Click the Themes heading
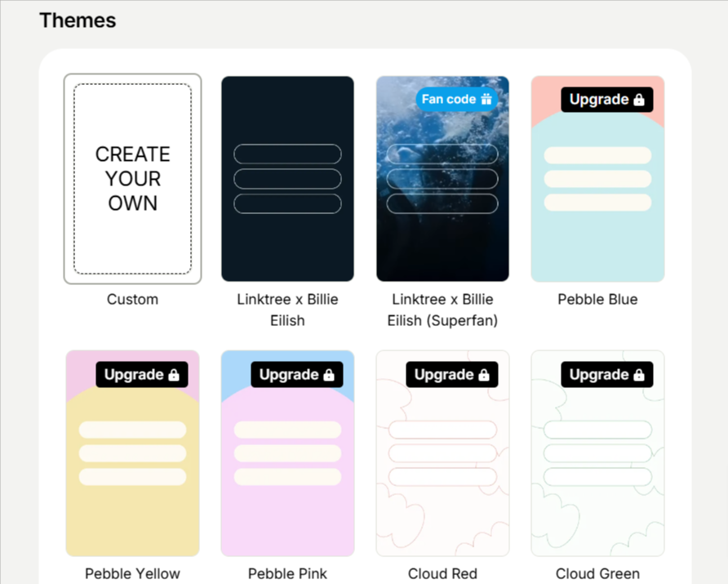The height and width of the screenshot is (584, 728). point(78,20)
